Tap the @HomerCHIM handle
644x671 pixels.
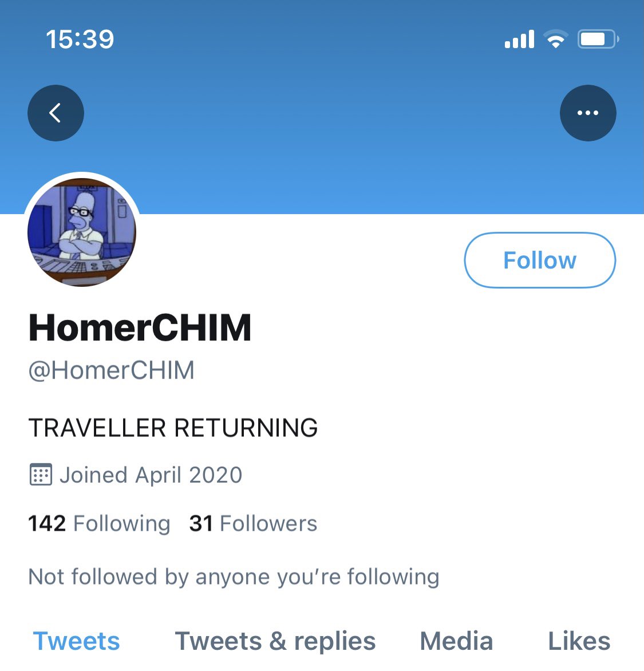(x=111, y=370)
